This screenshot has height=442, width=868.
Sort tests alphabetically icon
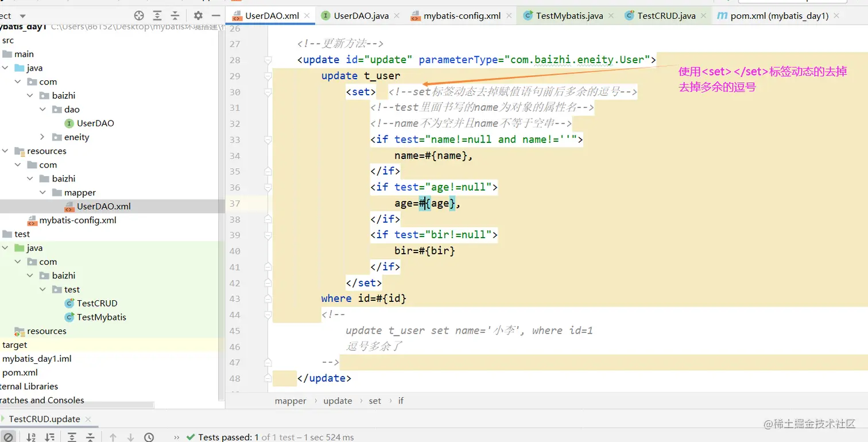(31, 437)
